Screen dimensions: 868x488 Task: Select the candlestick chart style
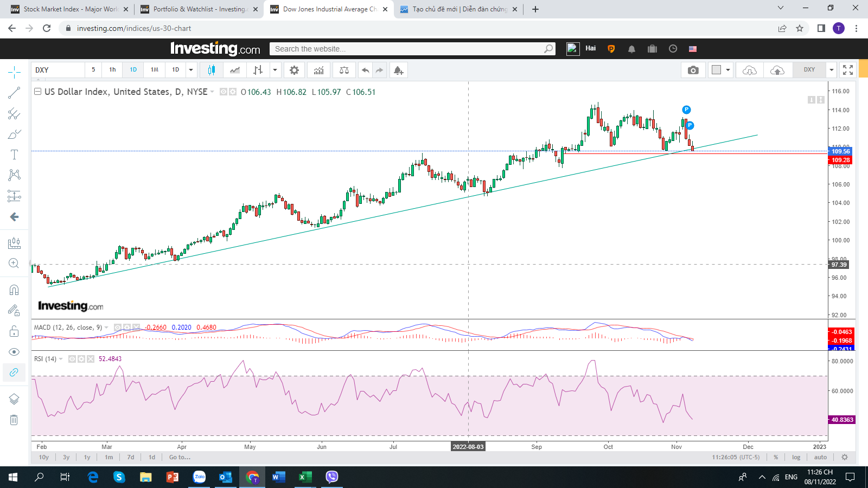click(x=212, y=70)
